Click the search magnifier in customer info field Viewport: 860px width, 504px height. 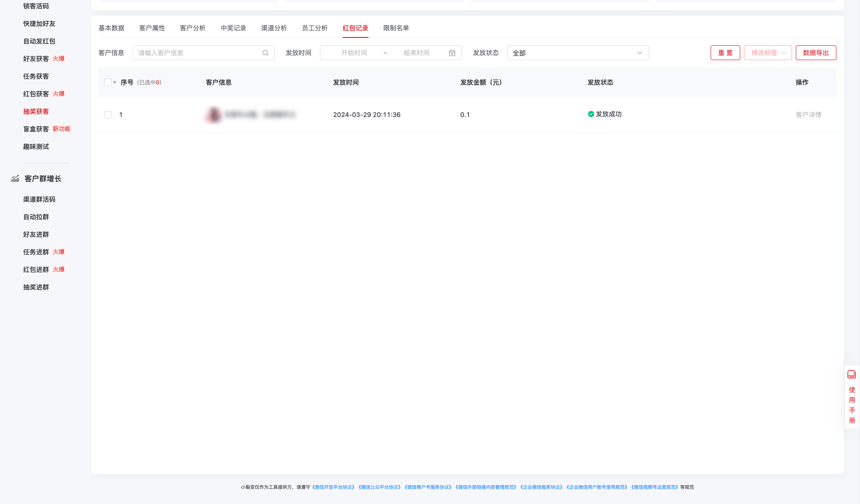pyautogui.click(x=265, y=52)
